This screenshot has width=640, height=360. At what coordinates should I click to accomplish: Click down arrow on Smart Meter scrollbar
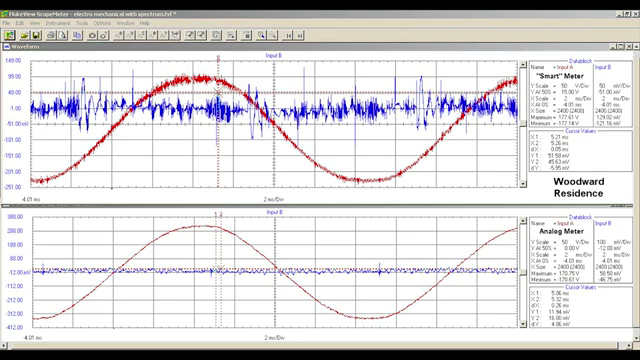(x=523, y=184)
